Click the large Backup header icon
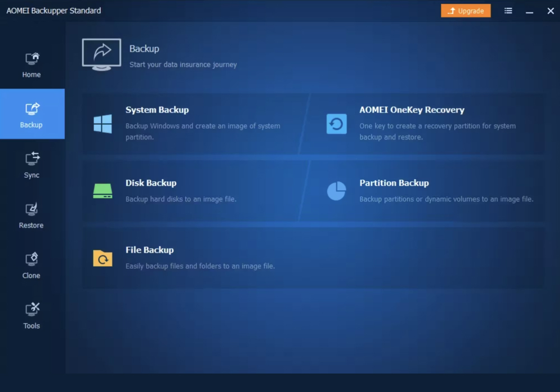Screen dimensions: 560x392 101,54
